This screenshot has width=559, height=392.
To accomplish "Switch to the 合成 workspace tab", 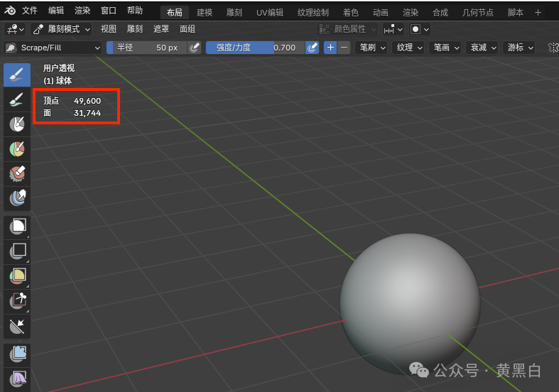I will click(x=440, y=13).
